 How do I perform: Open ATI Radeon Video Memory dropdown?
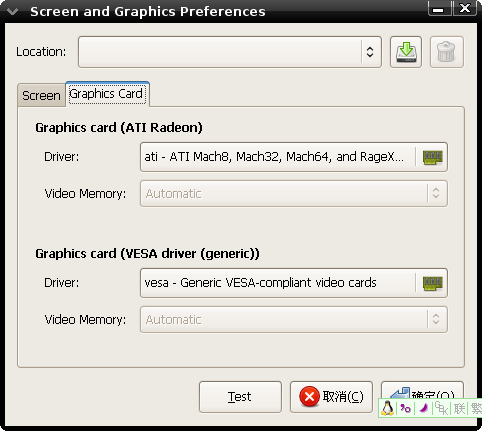[x=436, y=194]
